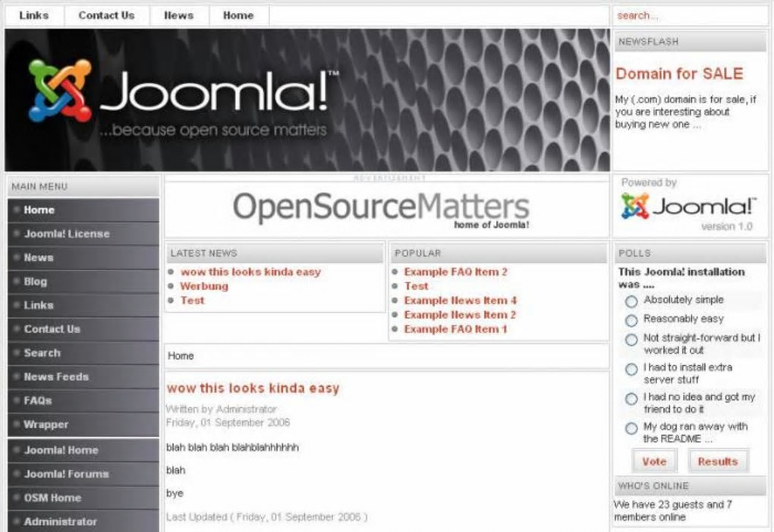The image size is (774, 532).
Task: Choose 'Not straight-forward but I worked it out'
Action: point(631,339)
